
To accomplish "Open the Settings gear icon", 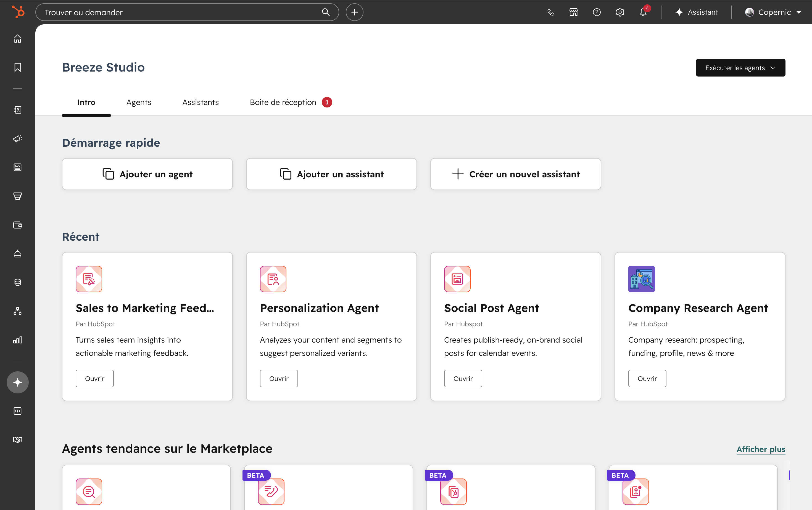I will [620, 12].
